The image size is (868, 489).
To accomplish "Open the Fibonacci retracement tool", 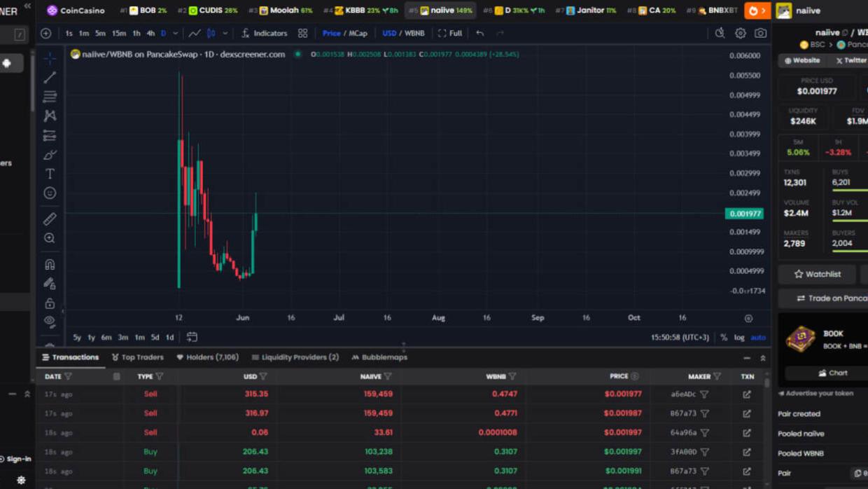I will tap(50, 97).
